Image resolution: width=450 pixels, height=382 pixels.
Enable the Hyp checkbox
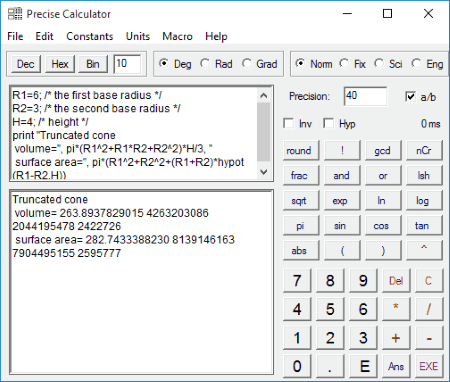[339, 124]
